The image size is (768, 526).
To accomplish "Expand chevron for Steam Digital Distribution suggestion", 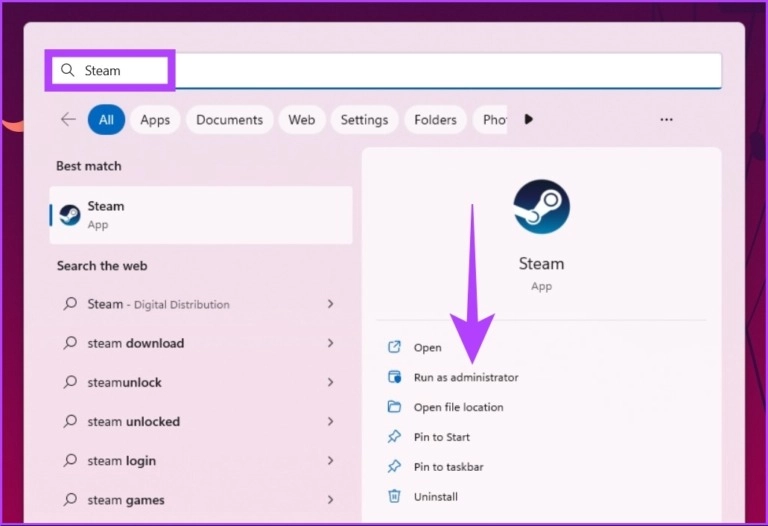I will (331, 304).
